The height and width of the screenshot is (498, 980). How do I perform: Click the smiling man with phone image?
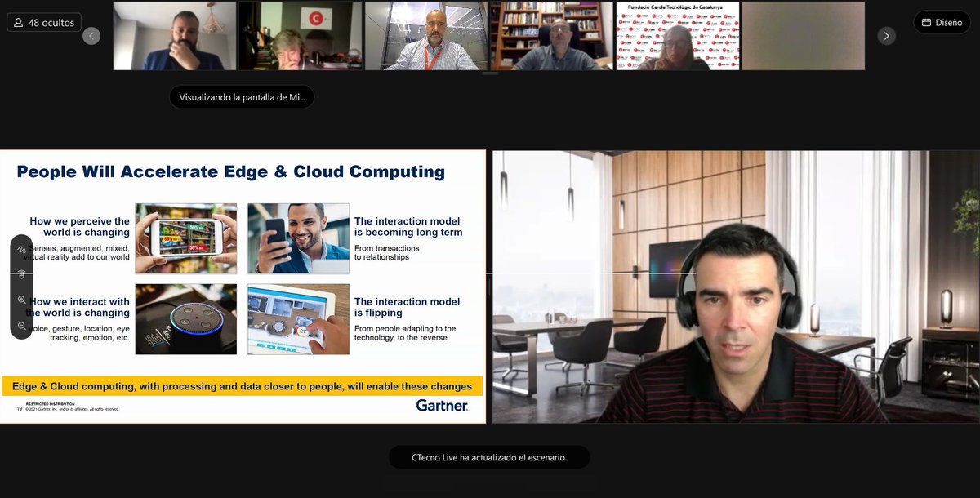pyautogui.click(x=299, y=238)
